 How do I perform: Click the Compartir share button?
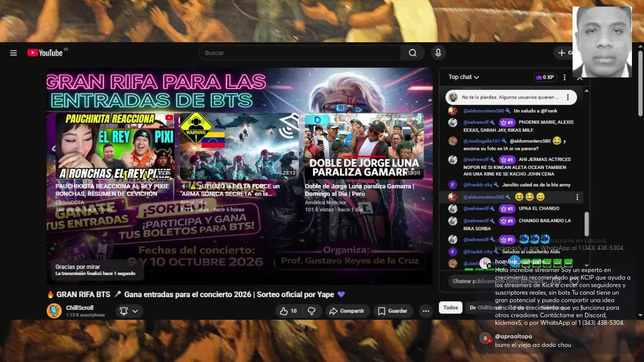tap(347, 311)
